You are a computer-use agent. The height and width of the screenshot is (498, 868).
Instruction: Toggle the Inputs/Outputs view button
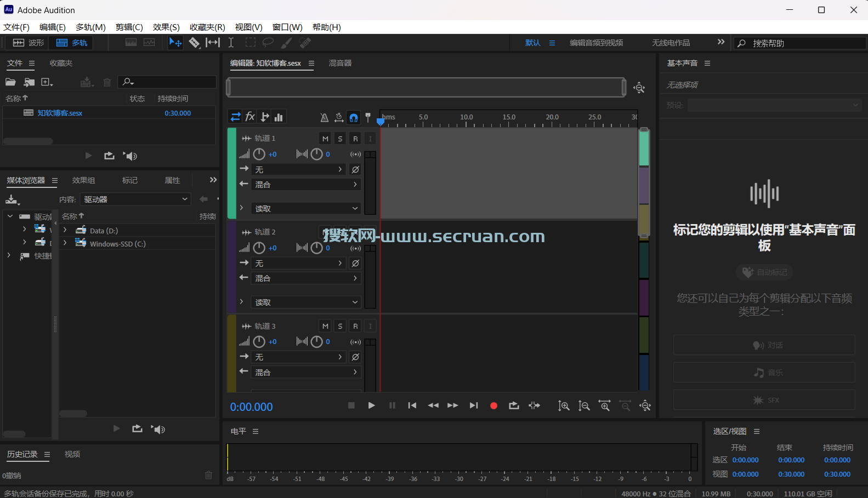(235, 117)
